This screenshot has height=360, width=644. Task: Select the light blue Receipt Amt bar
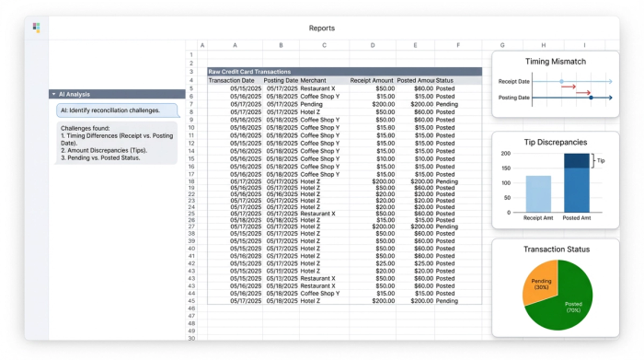click(x=538, y=194)
